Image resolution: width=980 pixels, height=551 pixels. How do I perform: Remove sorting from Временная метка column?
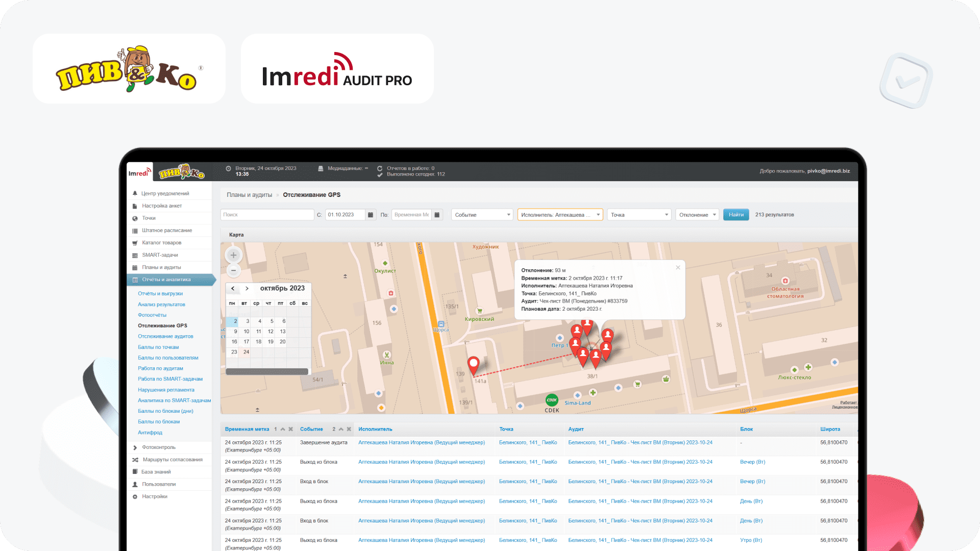(x=291, y=429)
